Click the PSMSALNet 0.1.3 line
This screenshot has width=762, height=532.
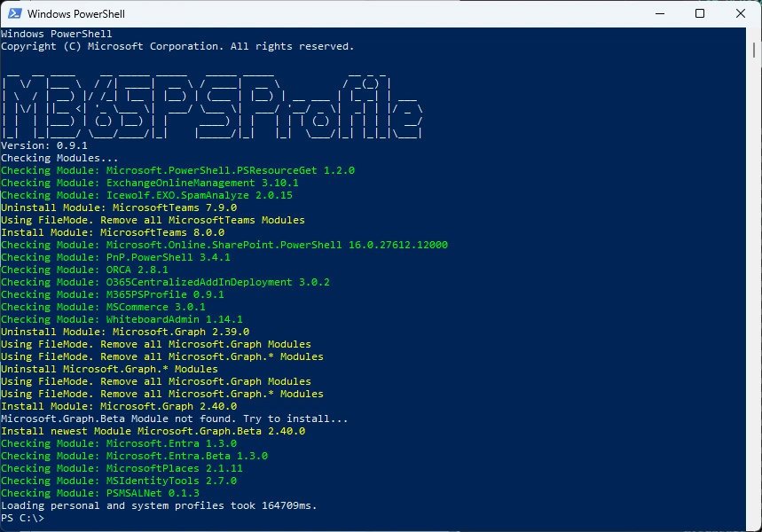100,493
